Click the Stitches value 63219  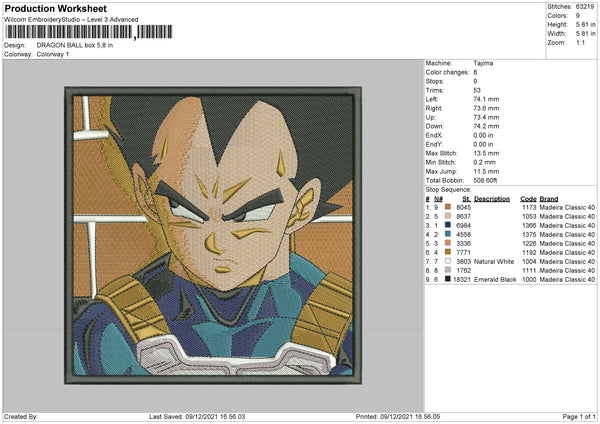(585, 7)
